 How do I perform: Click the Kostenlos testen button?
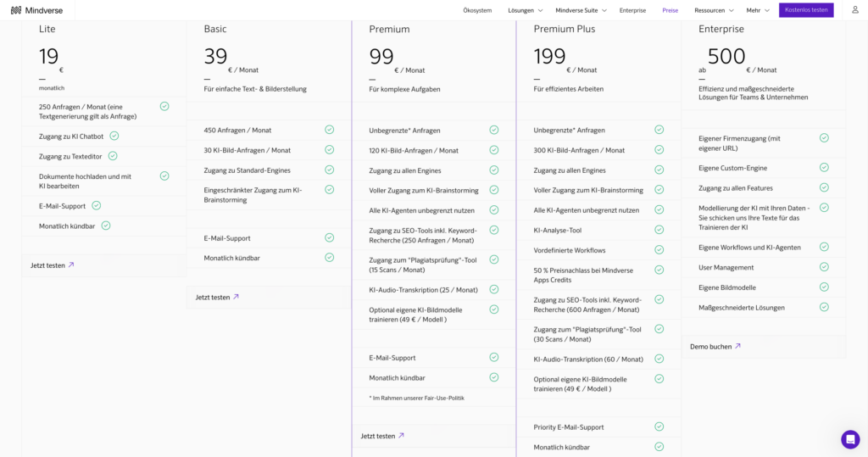[806, 10]
